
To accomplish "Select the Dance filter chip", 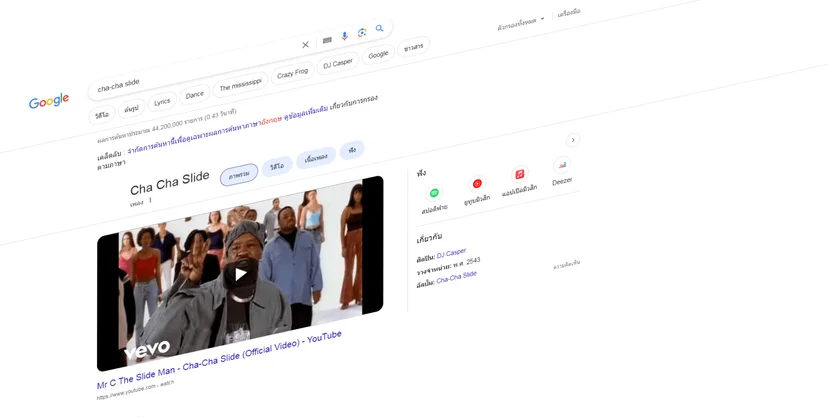I will [194, 94].
